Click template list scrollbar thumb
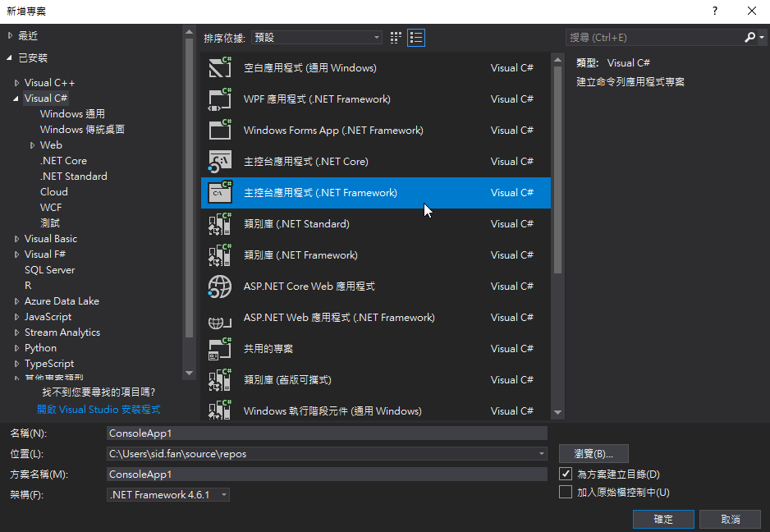Screen dimensions: 770x532 pyautogui.click(x=557, y=169)
